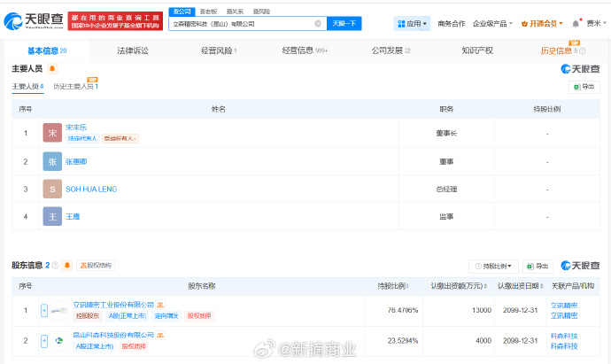611x364 pixels.
Task: Open the first 科森科技 related product link
Action: (x=564, y=336)
